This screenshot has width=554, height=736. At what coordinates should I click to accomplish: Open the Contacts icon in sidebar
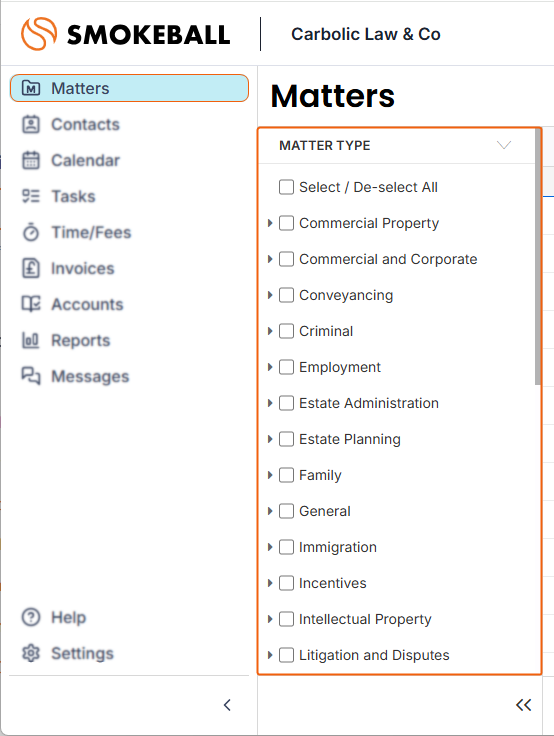(31, 124)
